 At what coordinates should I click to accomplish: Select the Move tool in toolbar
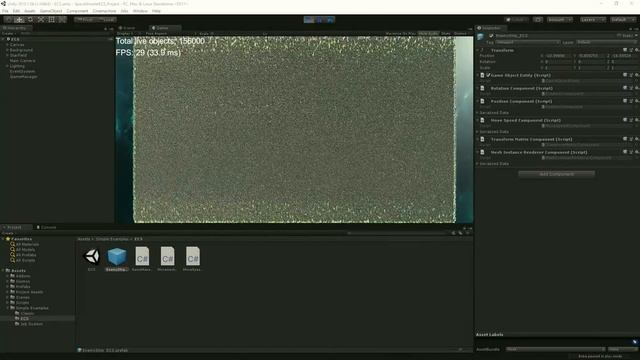(19, 20)
